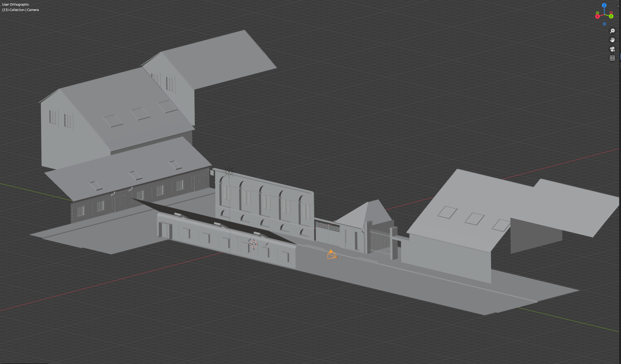Click the Z axis ball on the navigation gizmo
The width and height of the screenshot is (621, 364).
click(x=604, y=5)
